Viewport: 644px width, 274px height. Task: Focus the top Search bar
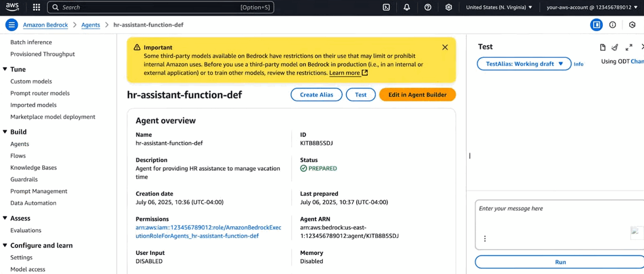pyautogui.click(x=160, y=7)
